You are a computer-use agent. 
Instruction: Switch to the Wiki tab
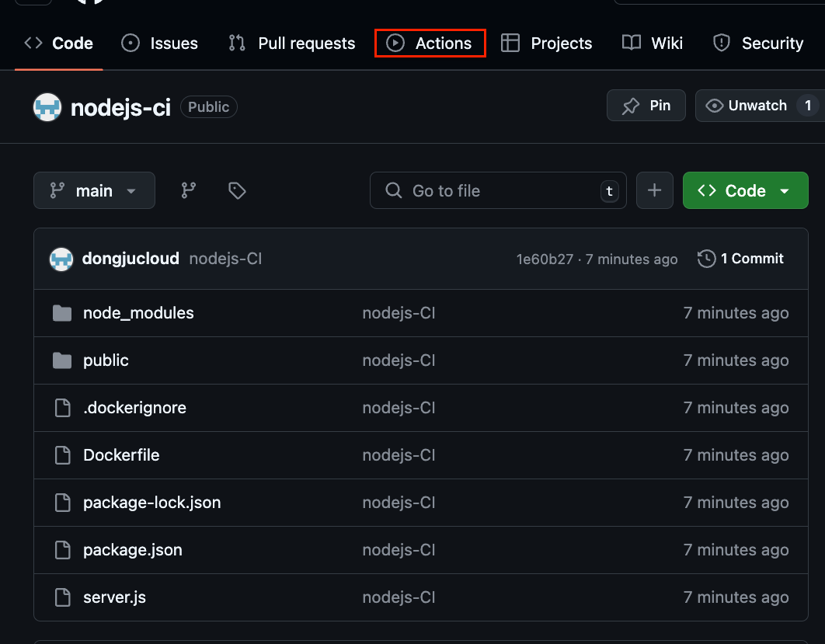pyautogui.click(x=652, y=44)
